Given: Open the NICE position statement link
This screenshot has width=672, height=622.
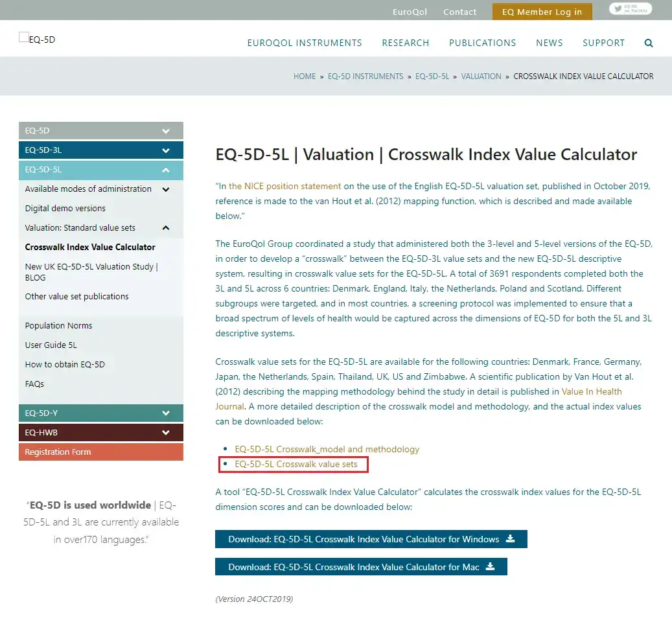Looking at the screenshot, I should point(285,187).
